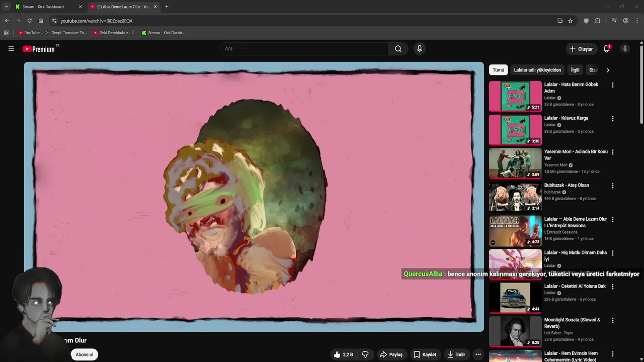Select the Tümü filter chip
This screenshot has width=644, height=362.
[x=498, y=70]
